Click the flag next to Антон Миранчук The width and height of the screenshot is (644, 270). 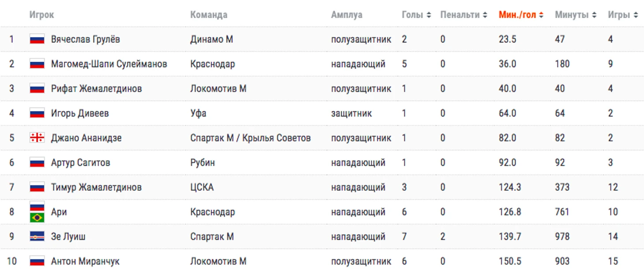(37, 261)
